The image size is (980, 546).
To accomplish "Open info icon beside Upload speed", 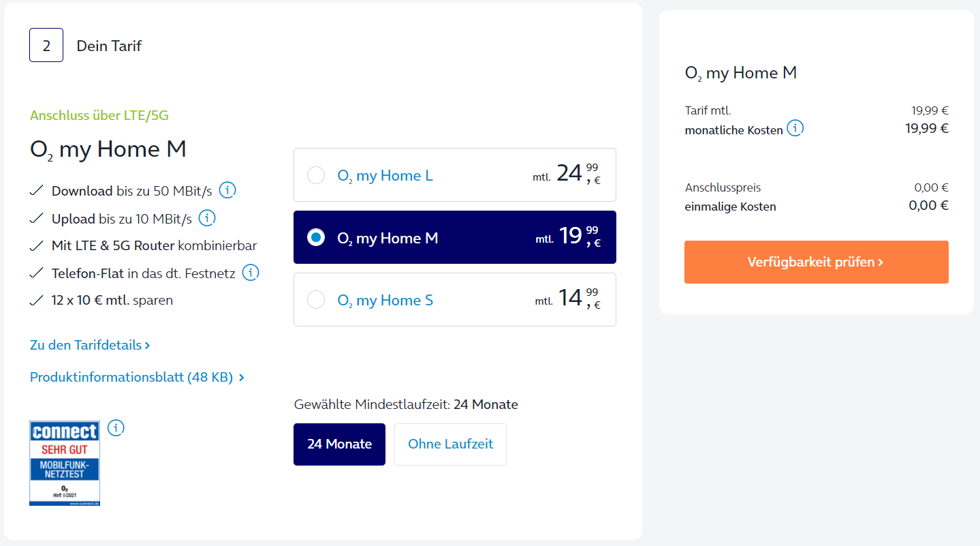I will (x=207, y=218).
